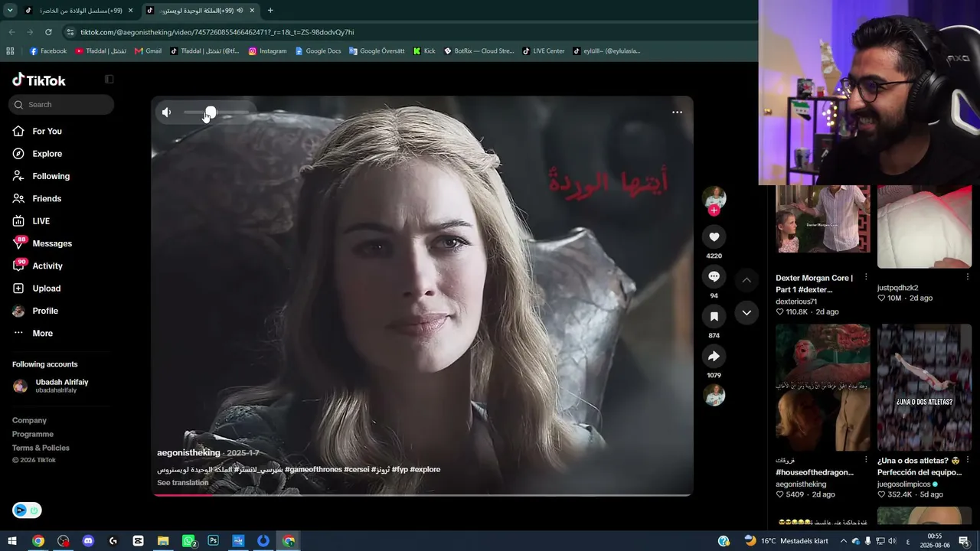Open options for #houseofthedragon video

pyautogui.click(x=866, y=460)
